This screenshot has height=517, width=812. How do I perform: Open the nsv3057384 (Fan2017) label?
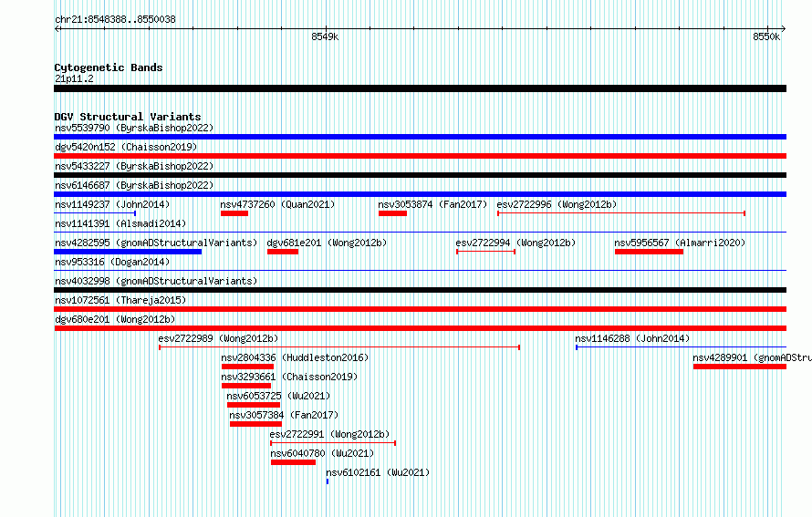(284, 415)
